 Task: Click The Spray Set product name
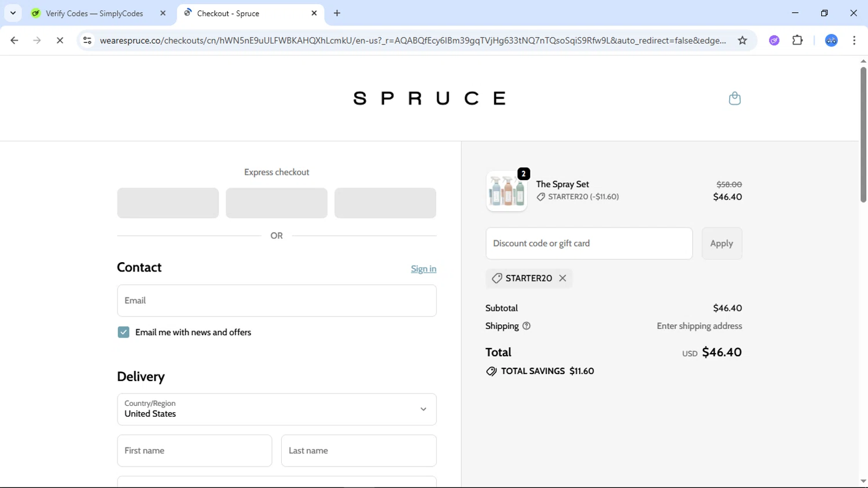click(562, 184)
